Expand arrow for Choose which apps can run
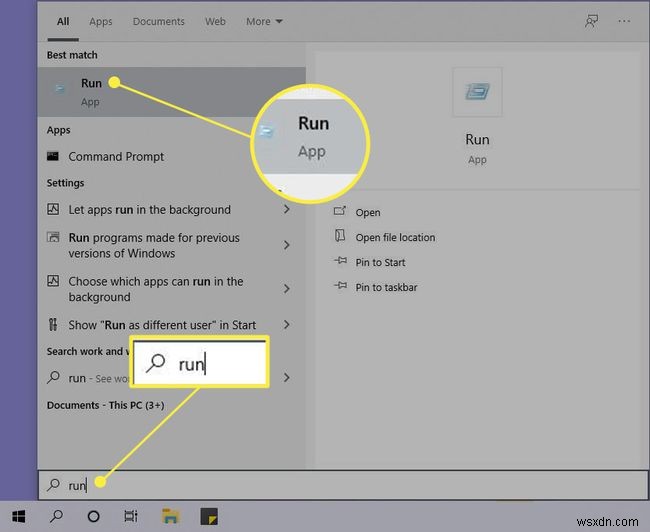This screenshot has width=650, height=532. coord(286,289)
